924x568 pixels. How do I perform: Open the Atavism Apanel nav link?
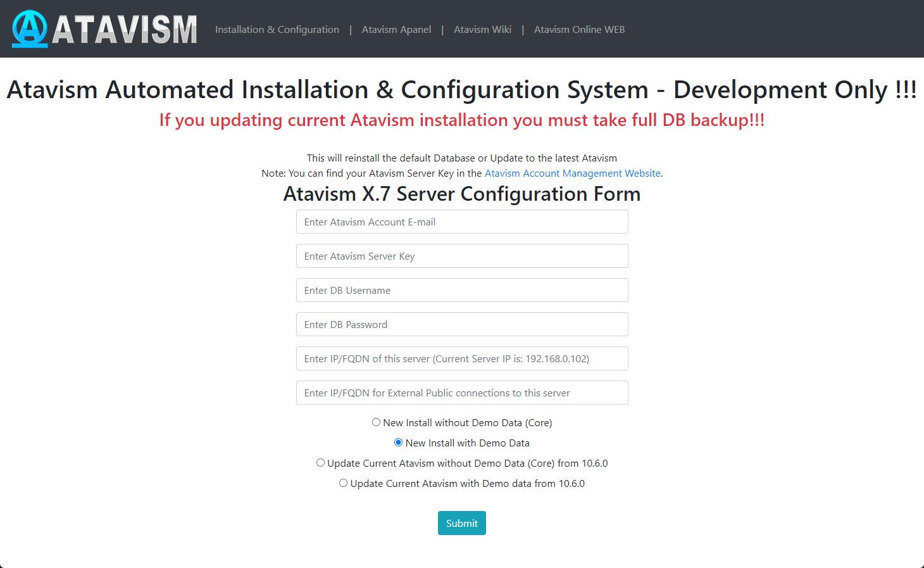(396, 30)
